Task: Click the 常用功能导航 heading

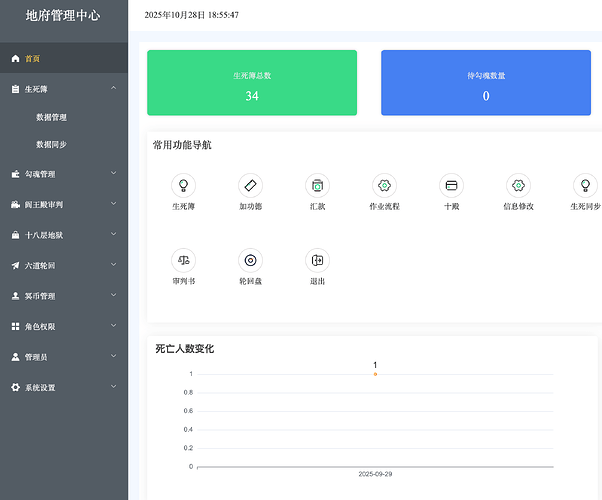Action: click(x=182, y=145)
